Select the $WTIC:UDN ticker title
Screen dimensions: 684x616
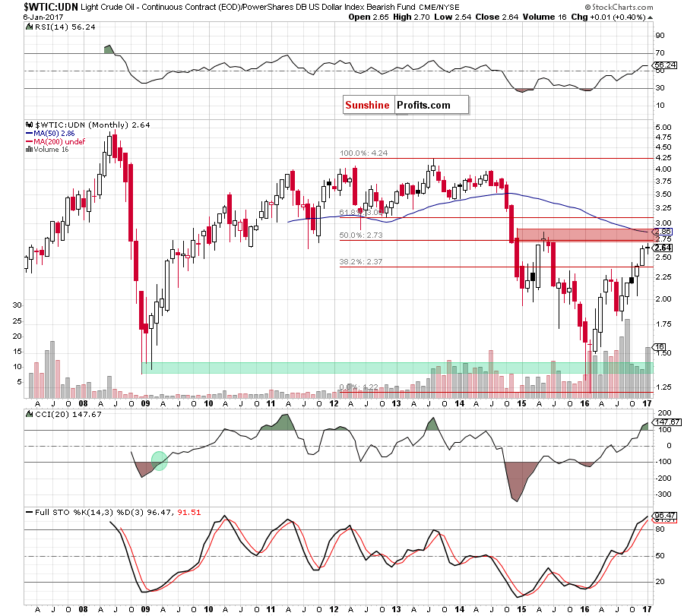click(51, 7)
